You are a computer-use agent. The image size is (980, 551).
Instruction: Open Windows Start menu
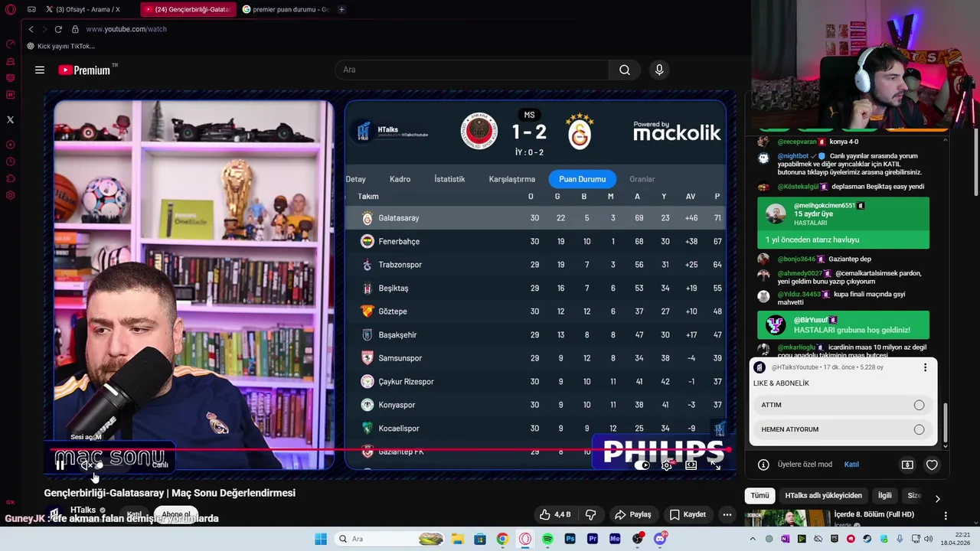[321, 539]
